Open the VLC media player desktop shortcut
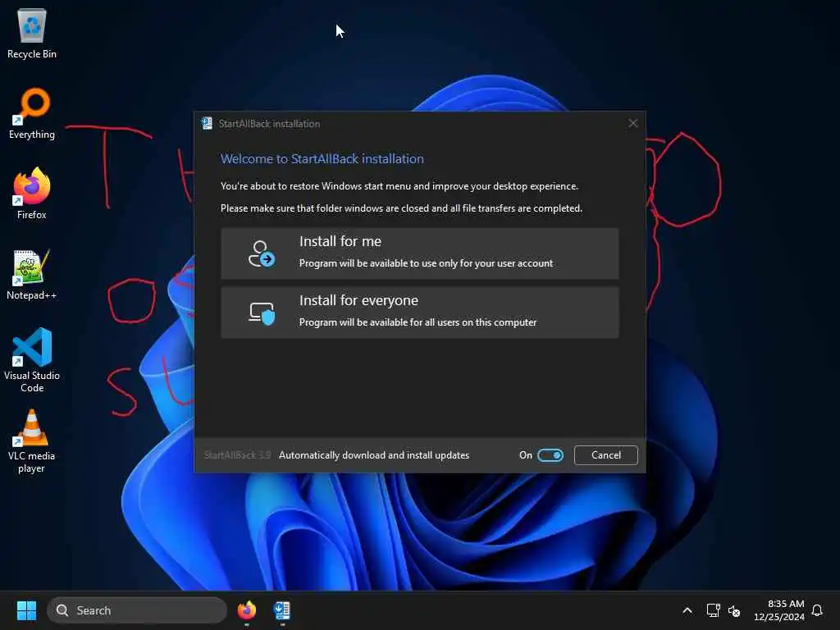This screenshot has width=840, height=630. coord(32,441)
